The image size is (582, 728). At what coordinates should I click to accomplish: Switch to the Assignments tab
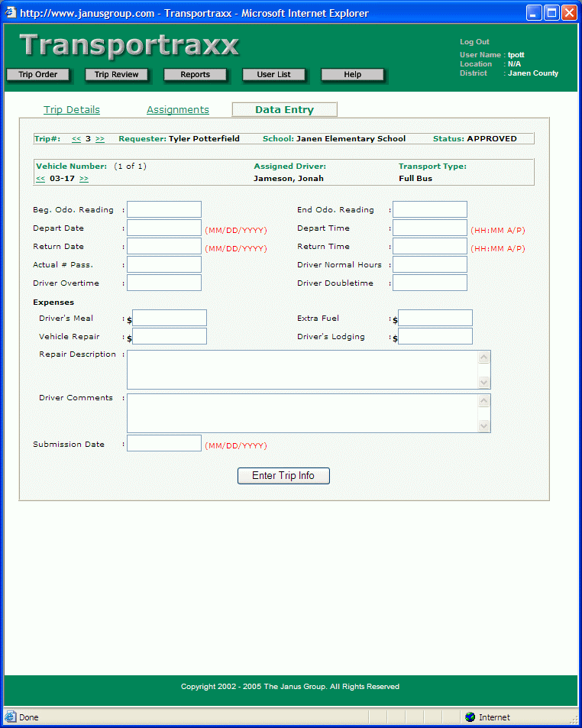(x=178, y=109)
